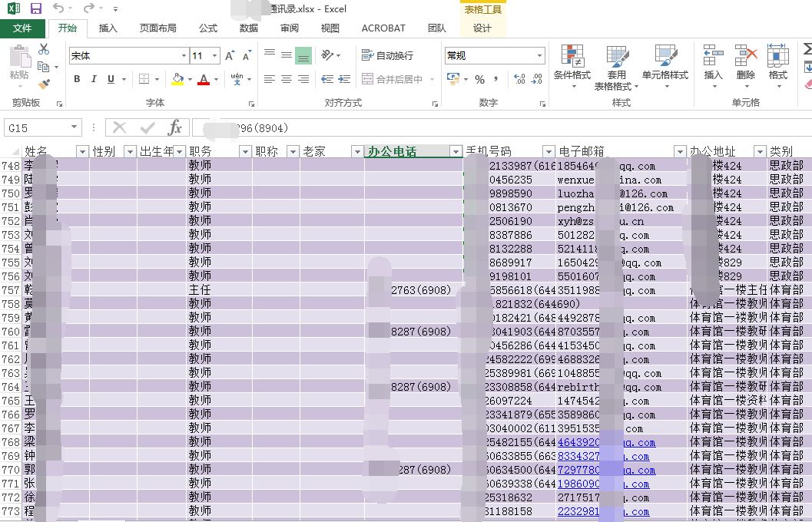Toggle bold formatting
This screenshot has width=812, height=522.
coord(76,79)
